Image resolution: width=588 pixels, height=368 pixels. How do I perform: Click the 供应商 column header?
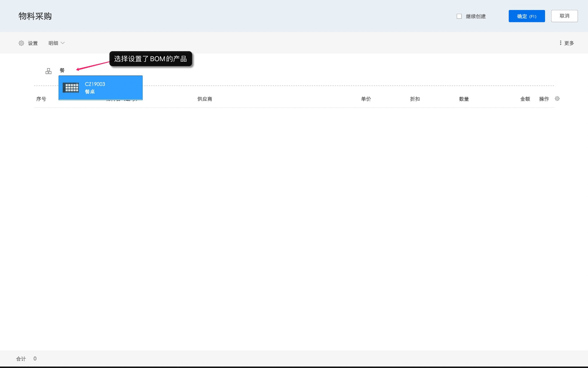[205, 99]
